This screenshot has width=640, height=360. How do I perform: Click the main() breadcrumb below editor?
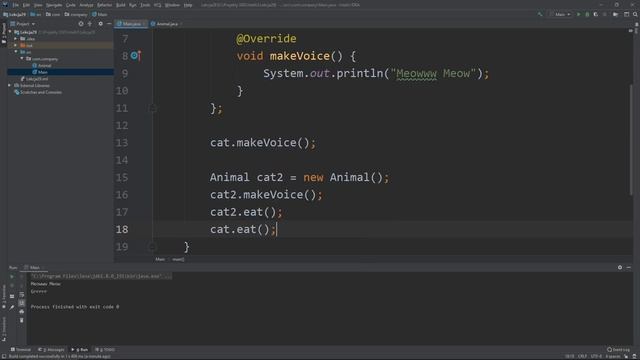pos(178,259)
